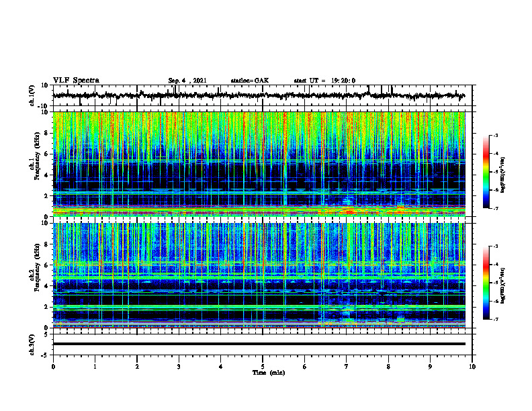Click the "2" kHz tick on ch.2 spectrogram axis
The width and height of the screenshot is (532, 411).
point(47,307)
